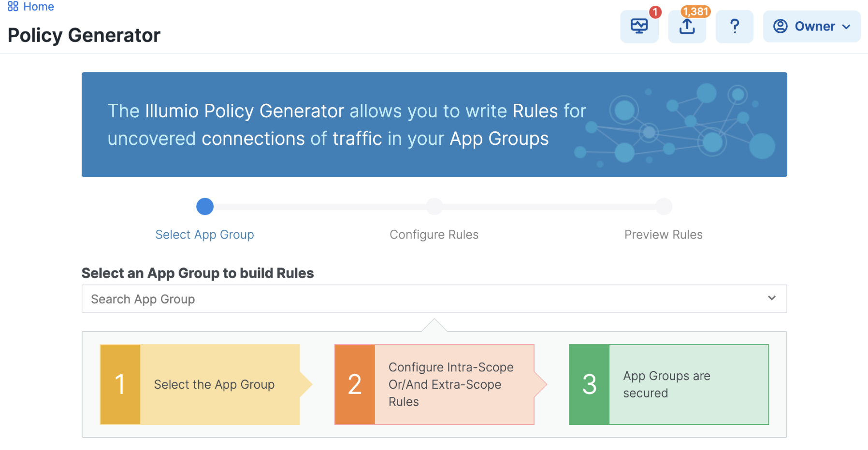868x450 pixels.
Task: Select the Illumio network graphic in the banner
Action: [x=677, y=125]
